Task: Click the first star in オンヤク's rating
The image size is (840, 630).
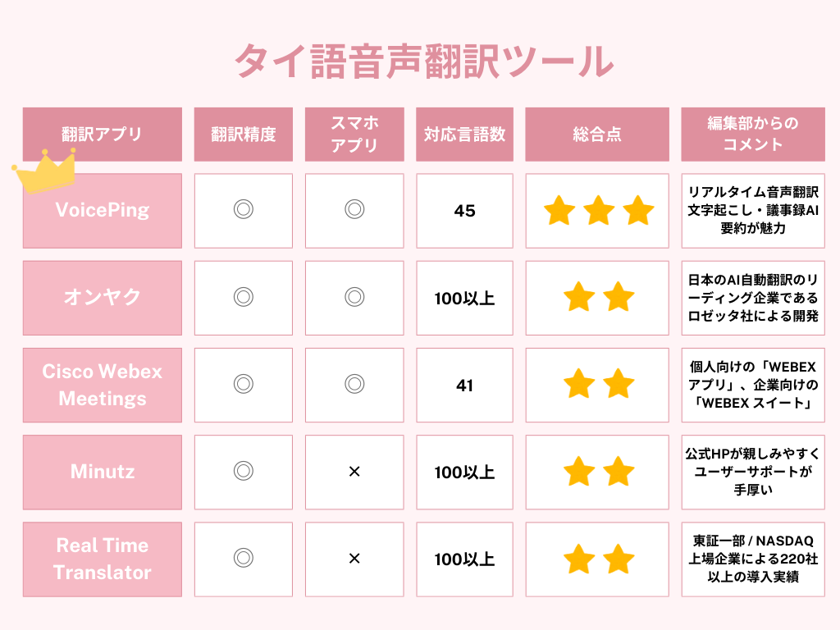Action: coord(579,297)
